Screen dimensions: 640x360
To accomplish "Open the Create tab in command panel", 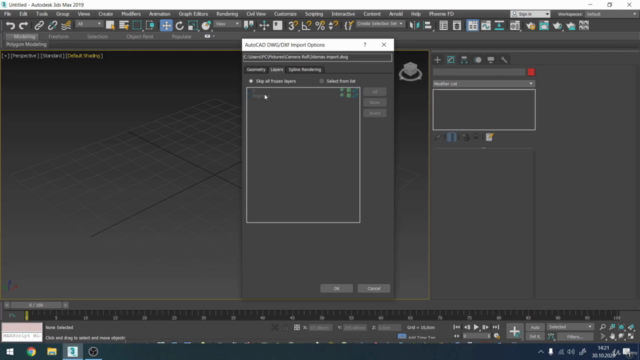I will click(x=438, y=60).
